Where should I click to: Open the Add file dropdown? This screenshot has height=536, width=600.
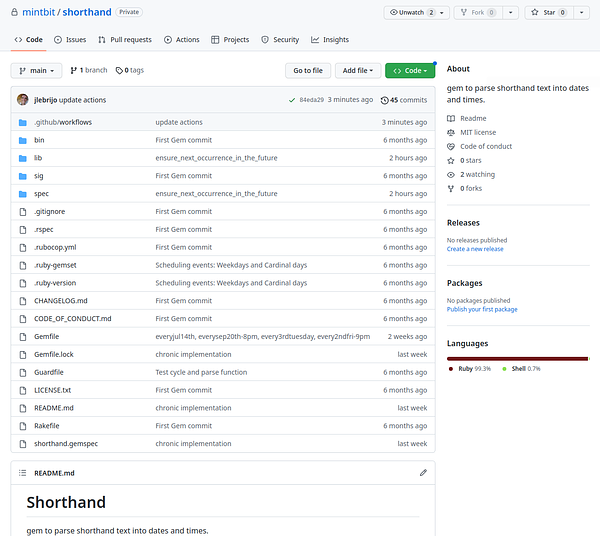coord(357,70)
